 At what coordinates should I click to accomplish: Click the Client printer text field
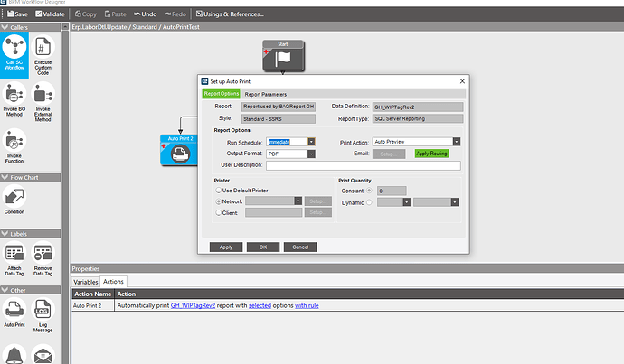[273, 212]
